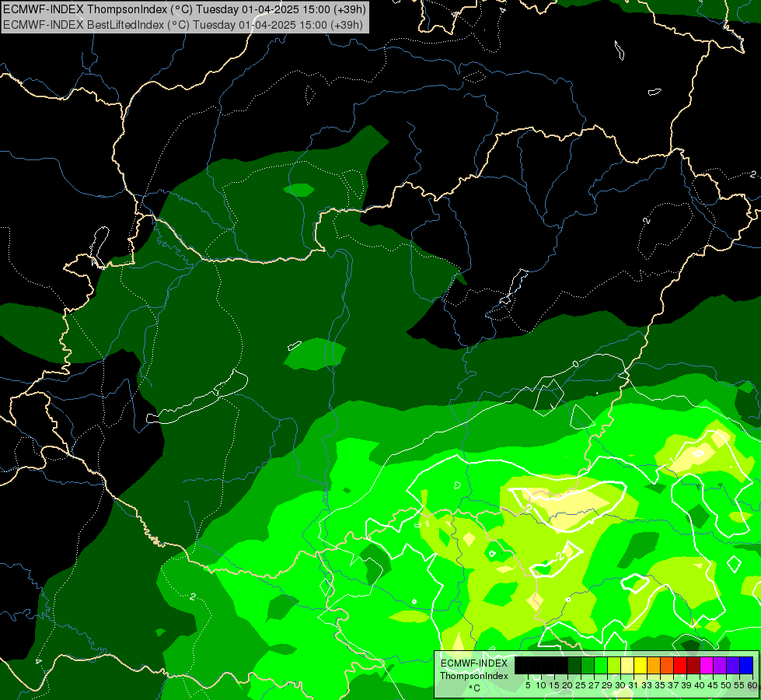
Task: Select the yellow-green 29–30 legend swatch
Action: click(614, 665)
